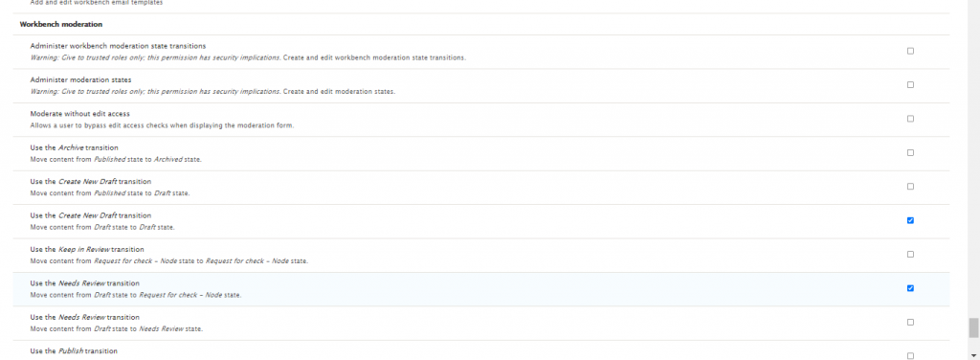Click the scrollbar down arrow
Screen dimensions: 980x360
coord(973,355)
